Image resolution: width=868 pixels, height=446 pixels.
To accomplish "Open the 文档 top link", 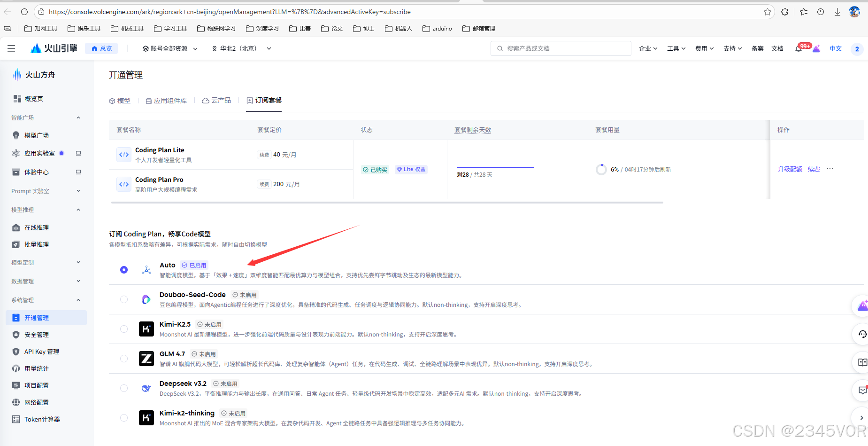I will (777, 48).
